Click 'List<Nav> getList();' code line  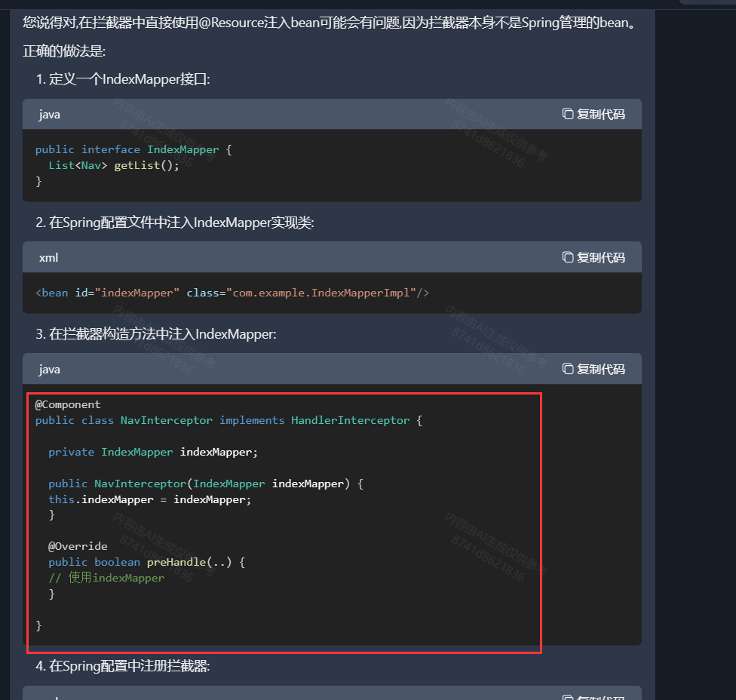[114, 165]
